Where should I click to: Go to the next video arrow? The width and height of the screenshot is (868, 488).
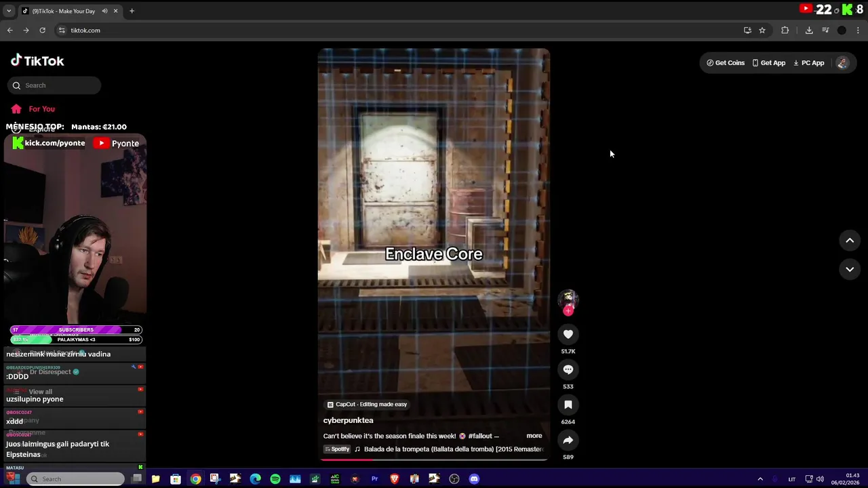(850, 269)
